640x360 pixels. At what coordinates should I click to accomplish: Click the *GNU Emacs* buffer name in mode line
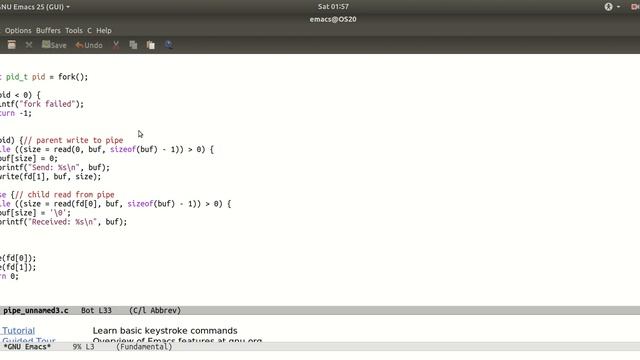(x=27, y=347)
